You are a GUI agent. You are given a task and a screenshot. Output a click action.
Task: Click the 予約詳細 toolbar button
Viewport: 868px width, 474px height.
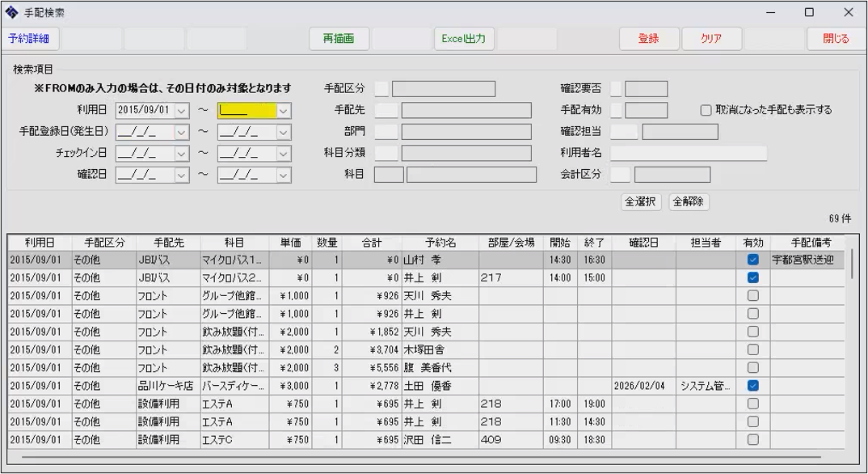click(x=29, y=39)
